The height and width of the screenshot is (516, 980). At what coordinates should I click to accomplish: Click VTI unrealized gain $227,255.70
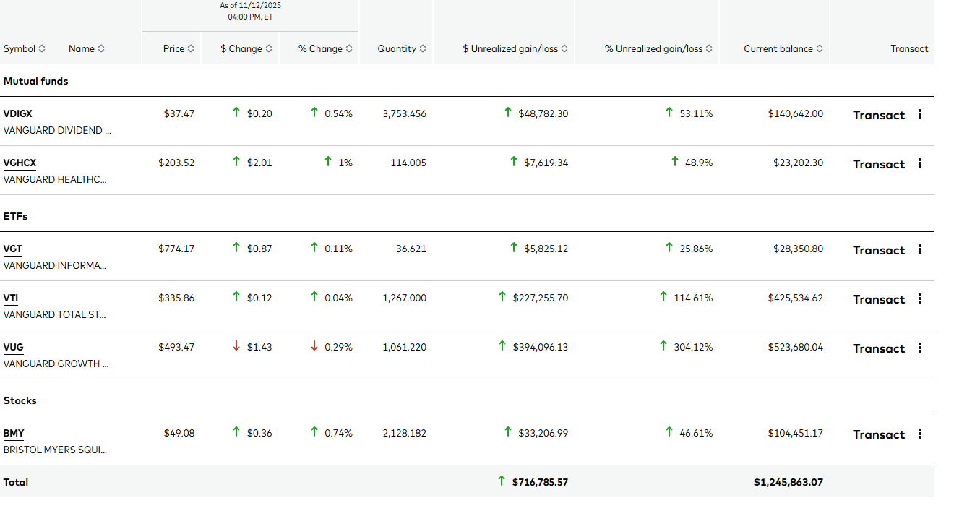coord(541,298)
